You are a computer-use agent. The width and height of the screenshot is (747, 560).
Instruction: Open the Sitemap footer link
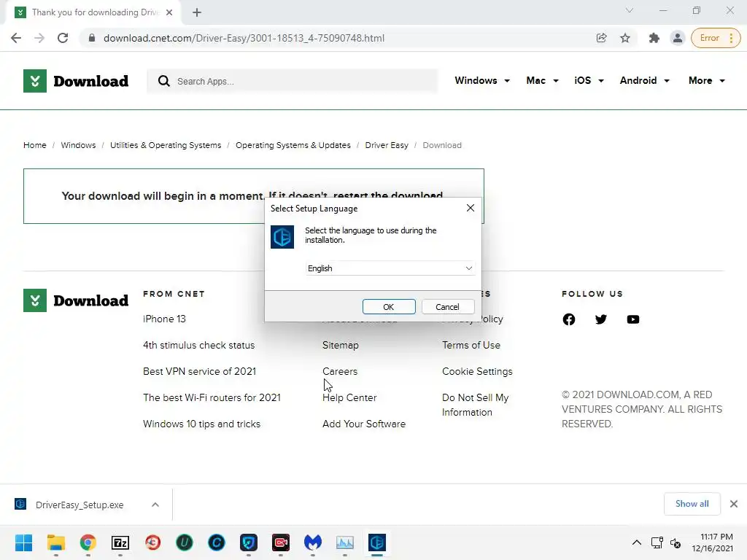pyautogui.click(x=340, y=345)
